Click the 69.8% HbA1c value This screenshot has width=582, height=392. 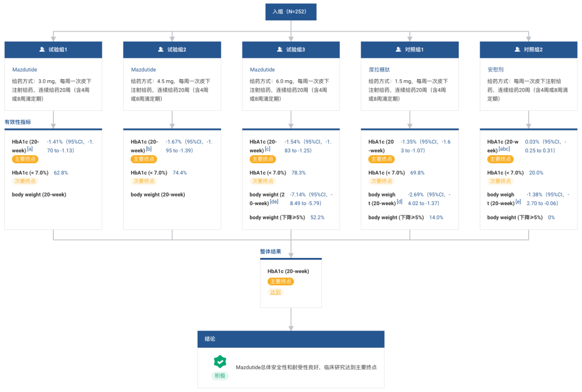tap(417, 173)
